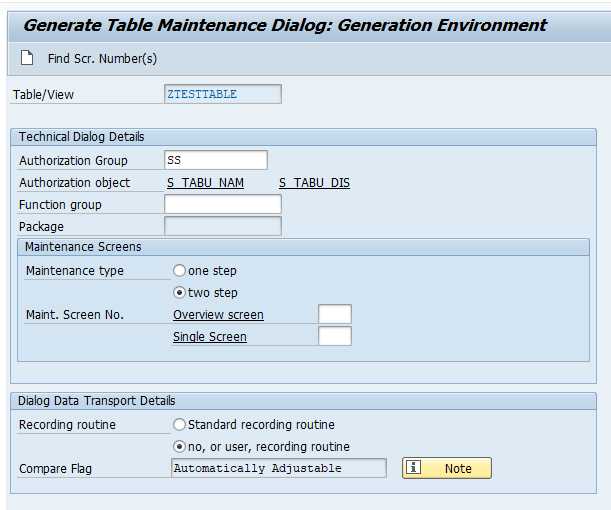Click the info icon on the Note button
This screenshot has height=510, width=611.
413,466
